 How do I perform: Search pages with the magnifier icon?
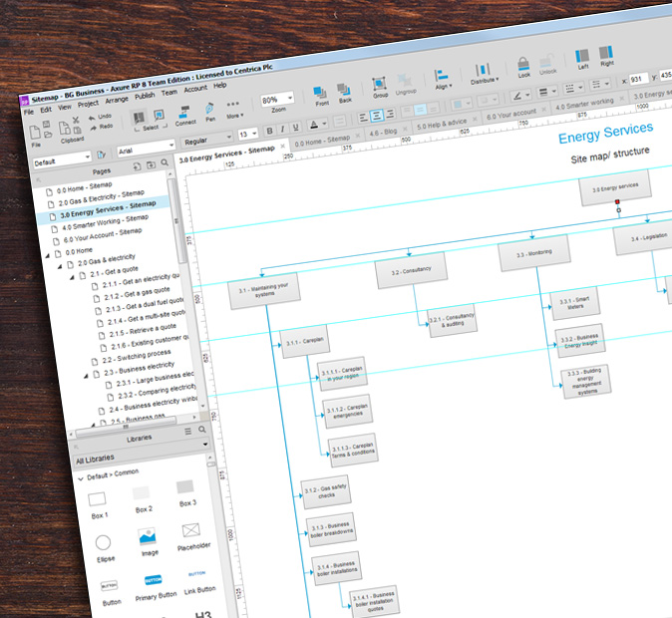(167, 163)
